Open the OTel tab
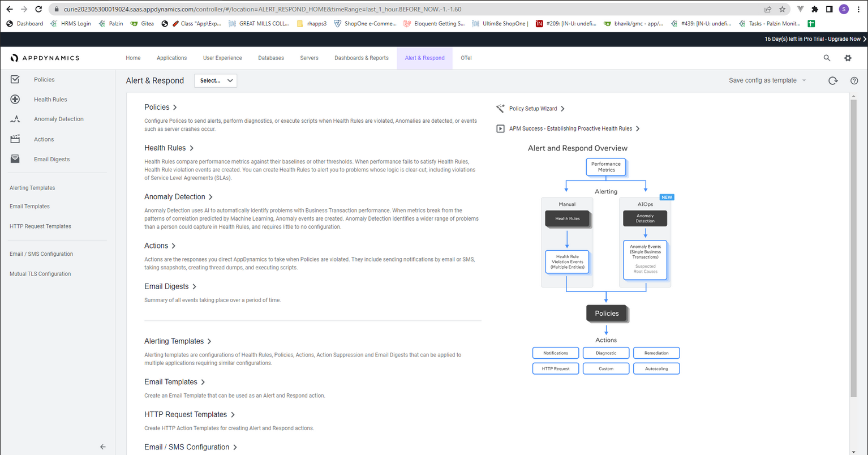 (x=466, y=58)
